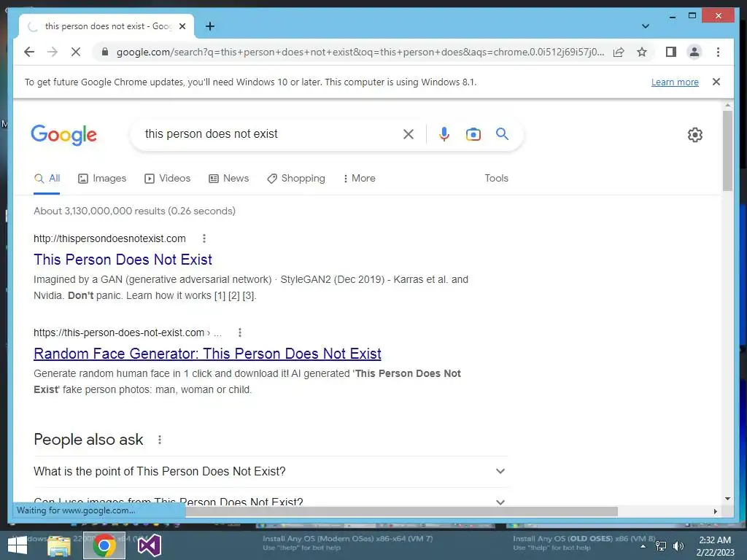Viewport: 747px width, 560px height.
Task: Open the Windows Start button
Action: click(18, 545)
